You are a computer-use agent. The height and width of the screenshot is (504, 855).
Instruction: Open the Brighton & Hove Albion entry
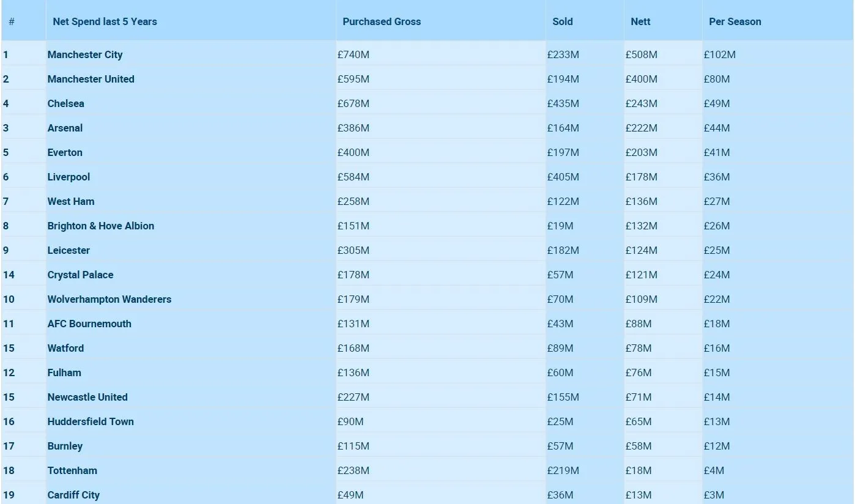pos(101,226)
